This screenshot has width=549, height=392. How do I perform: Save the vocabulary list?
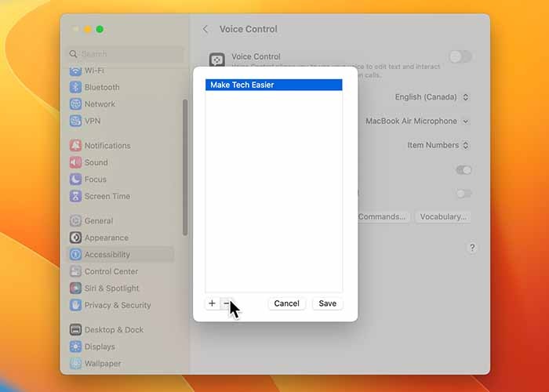coord(327,303)
